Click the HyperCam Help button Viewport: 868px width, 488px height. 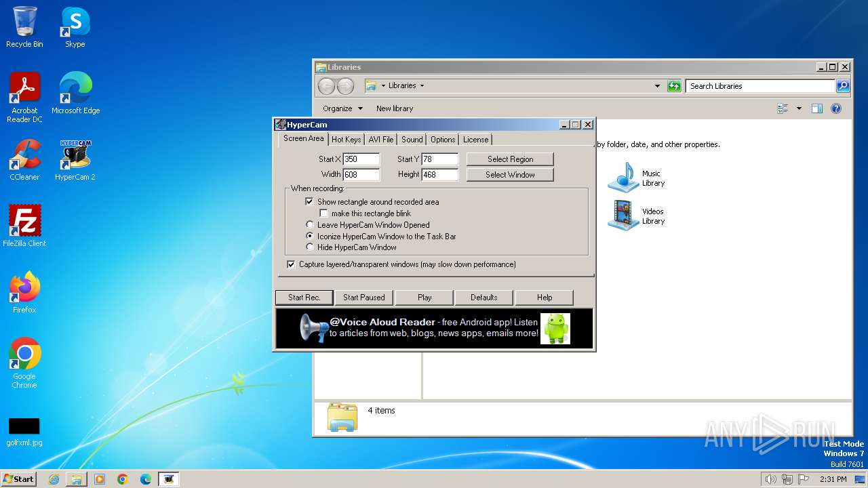545,298
